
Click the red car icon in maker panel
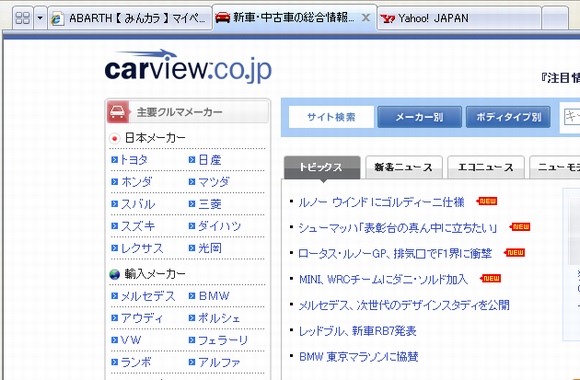[x=118, y=111]
